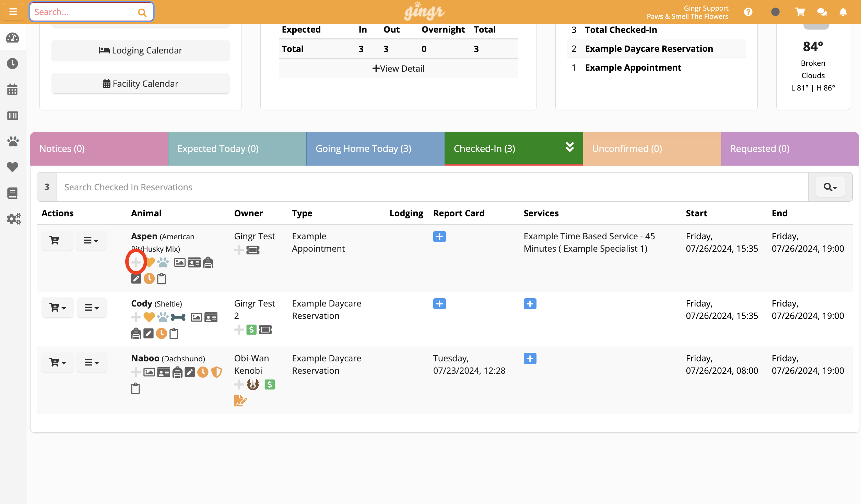Open the gears admin sidebar icon

tap(14, 219)
